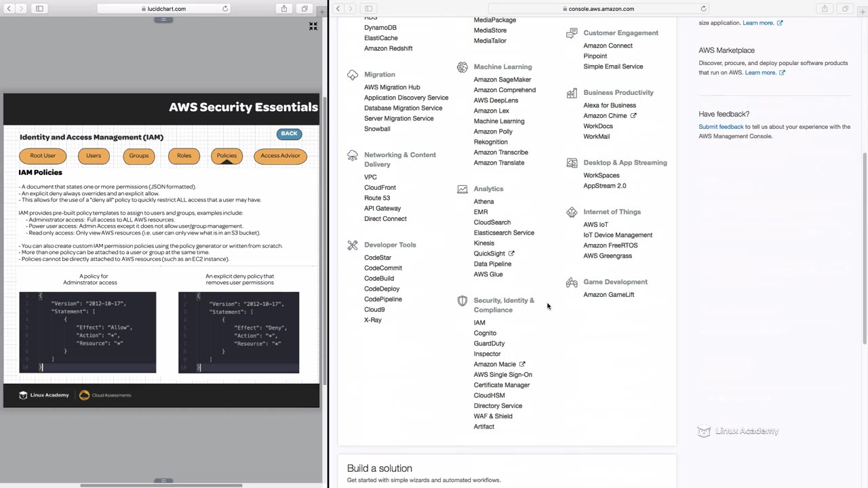Click the console.aws.amazon.com address bar
Viewport: 868px width, 488px height.
coord(598,9)
